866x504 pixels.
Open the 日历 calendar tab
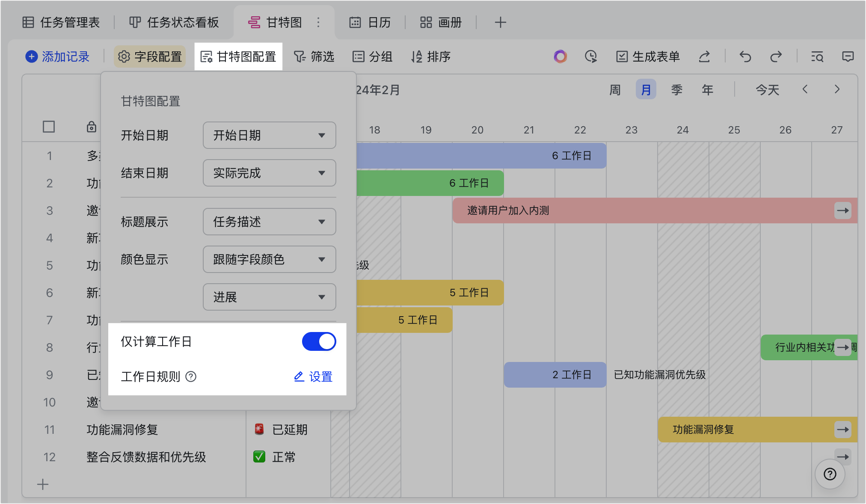click(370, 22)
